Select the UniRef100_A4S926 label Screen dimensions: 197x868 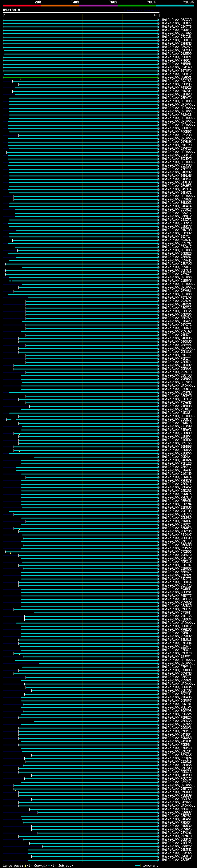click(x=177, y=87)
